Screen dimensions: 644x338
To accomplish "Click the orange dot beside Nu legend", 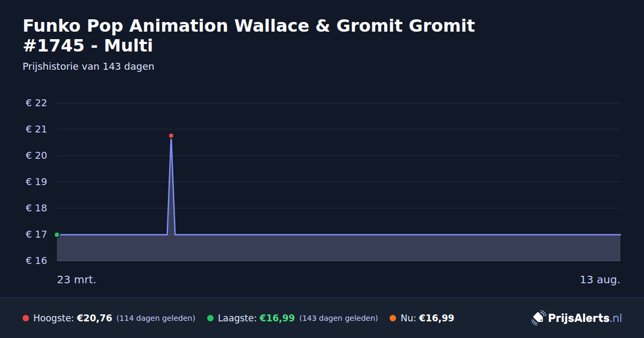I will point(393,318).
